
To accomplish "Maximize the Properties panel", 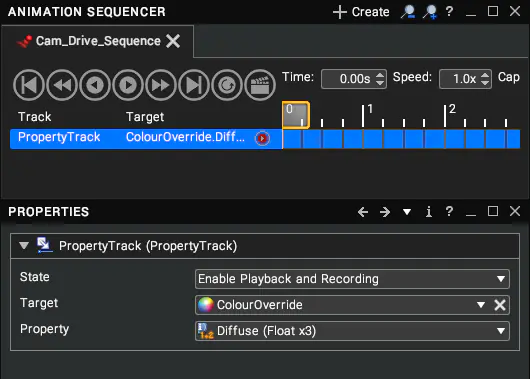I will [x=493, y=211].
